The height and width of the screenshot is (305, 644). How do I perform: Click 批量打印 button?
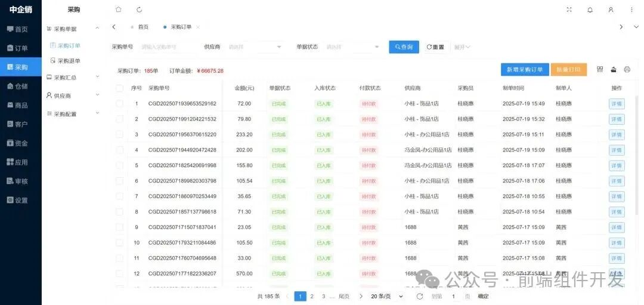[x=569, y=69]
